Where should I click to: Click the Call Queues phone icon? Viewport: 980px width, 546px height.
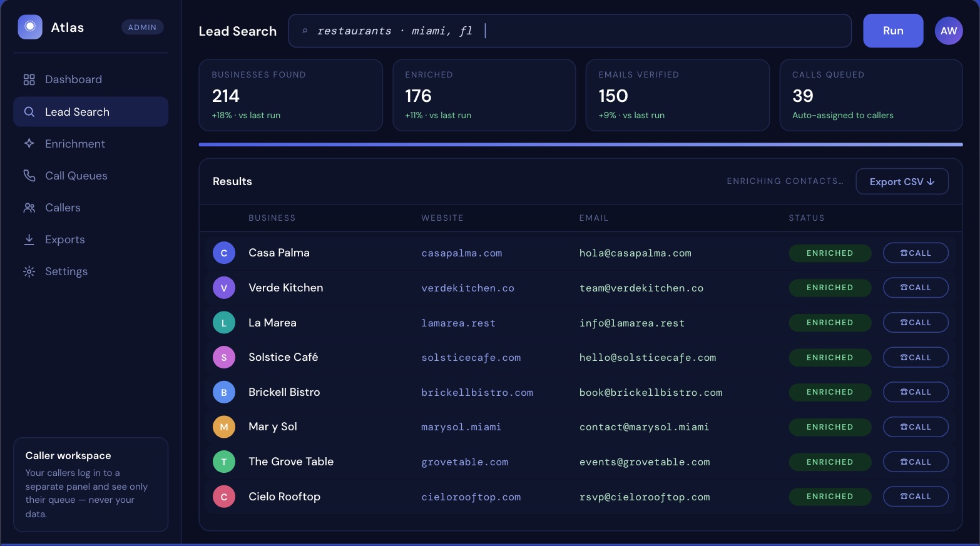coord(29,176)
